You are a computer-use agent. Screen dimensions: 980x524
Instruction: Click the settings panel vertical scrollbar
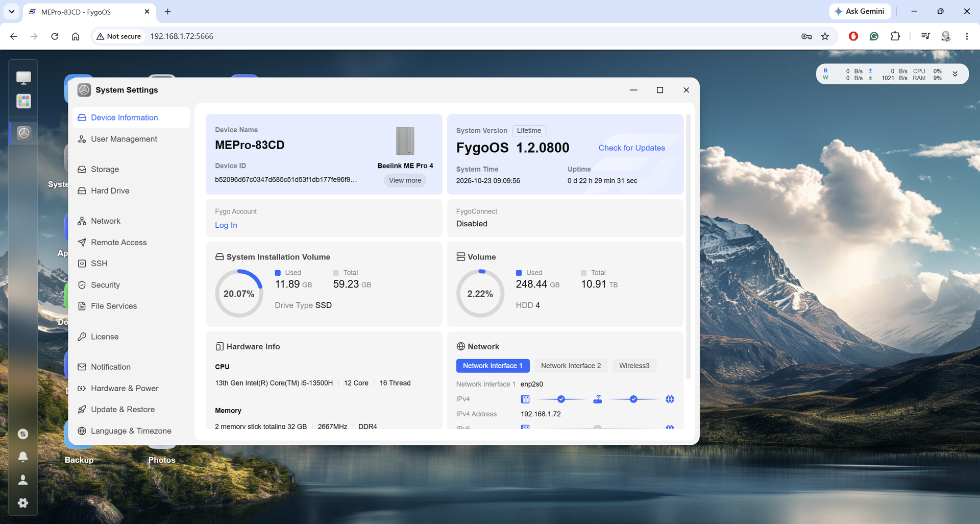tap(688, 247)
